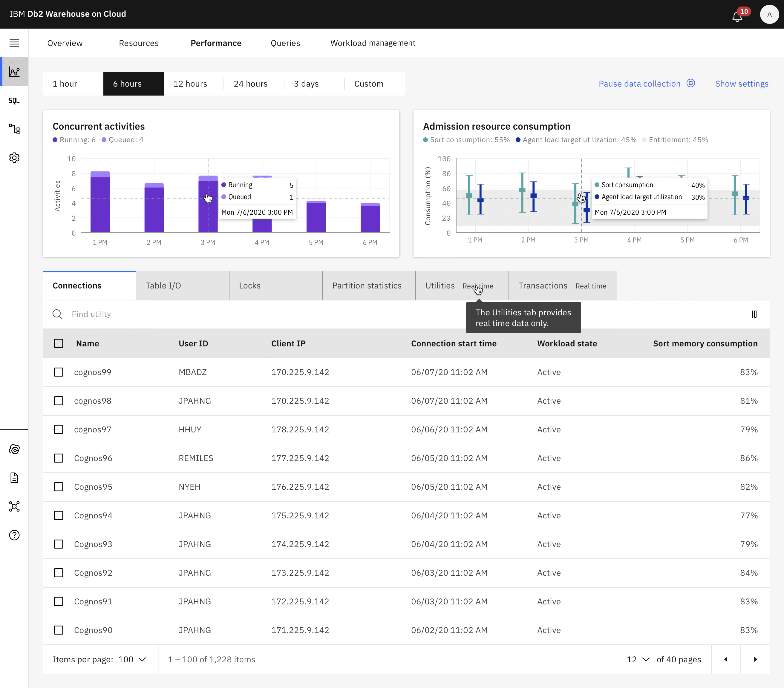Click the SQL sidebar icon
The height and width of the screenshot is (688, 784).
coord(14,100)
